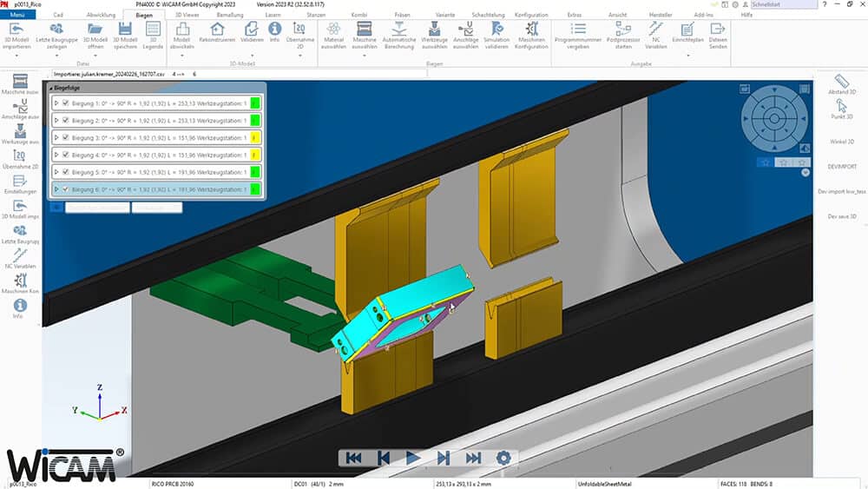
Task: Click the Rekonstruieren ribbon icon
Action: pos(217,29)
